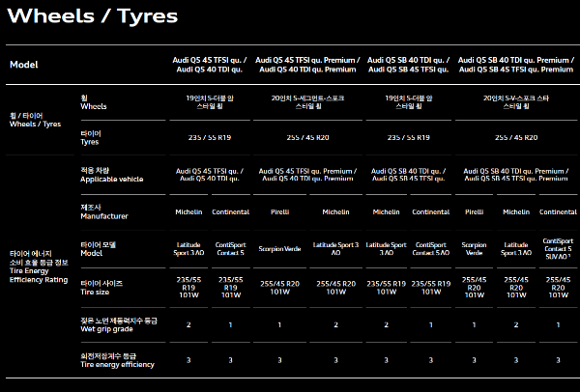The width and height of the screenshot is (580, 392).
Task: Click 'Pirelli' in the Q5 SB 40 TDI qu. Premium column
Action: coord(474,212)
